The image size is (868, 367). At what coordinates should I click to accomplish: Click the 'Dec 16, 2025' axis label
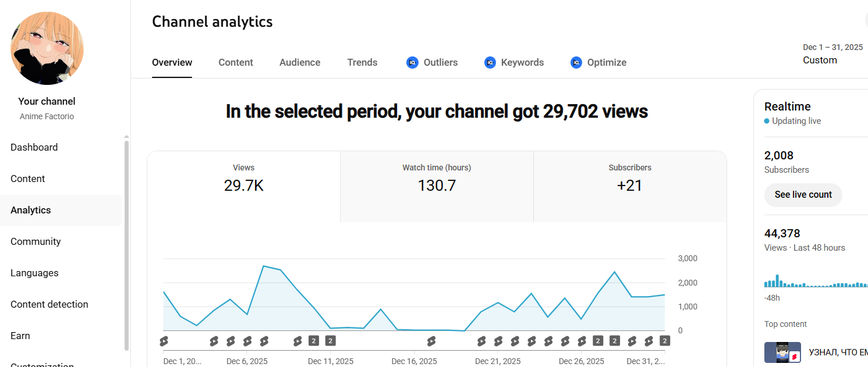tap(414, 361)
